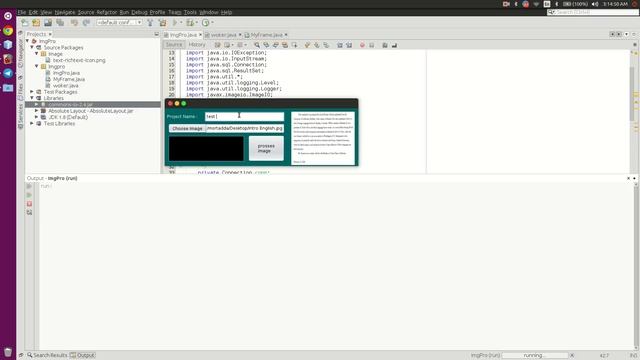Image resolution: width=640 pixels, height=360 pixels.
Task: Cancel the running task via status bar X
Action: coord(572,355)
